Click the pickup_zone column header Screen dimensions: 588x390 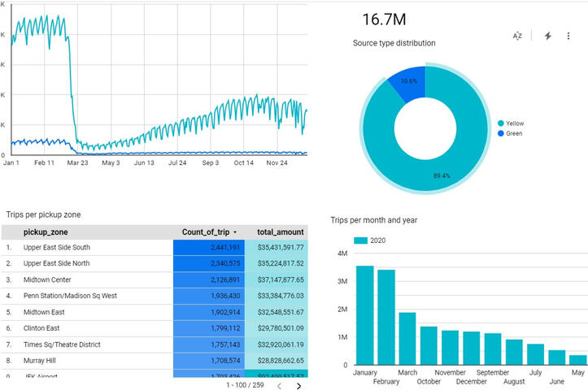click(46, 232)
